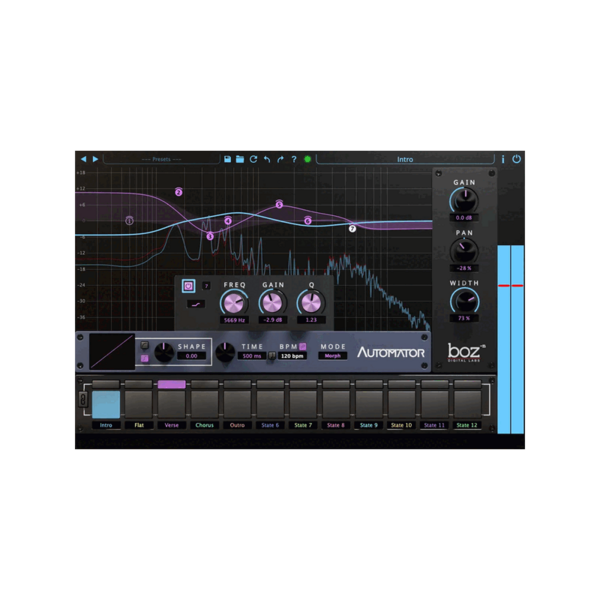Select the Verse state pad
This screenshot has height=600, width=600.
(x=171, y=404)
